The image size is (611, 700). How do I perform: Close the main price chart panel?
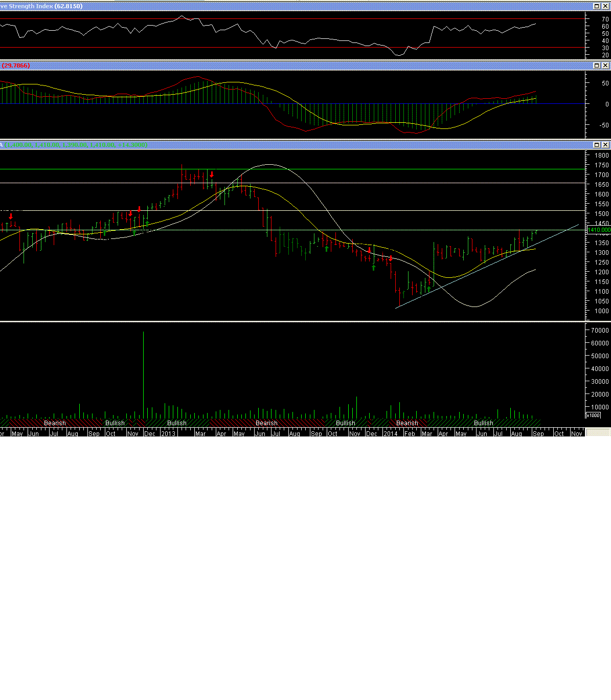(605, 145)
